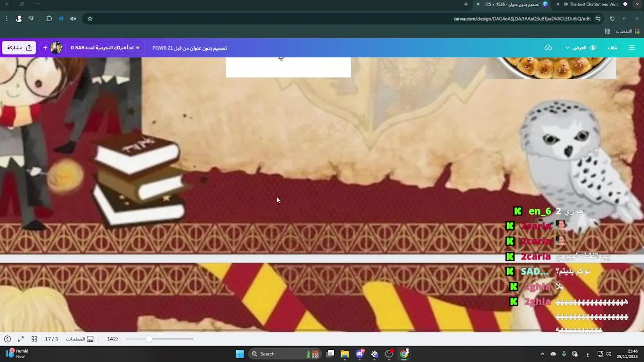Open a new browser tab
The width and height of the screenshot is (644, 362).
pyautogui.click(x=466, y=4)
